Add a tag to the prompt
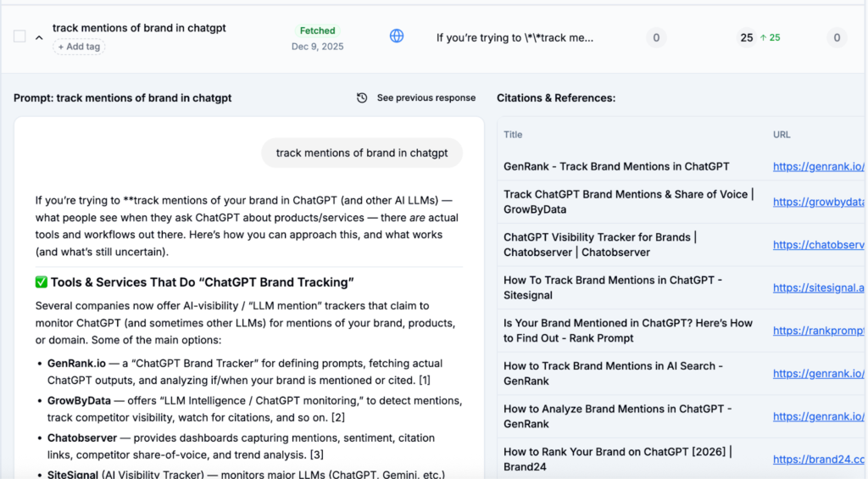This screenshot has height=479, width=868. pyautogui.click(x=80, y=47)
